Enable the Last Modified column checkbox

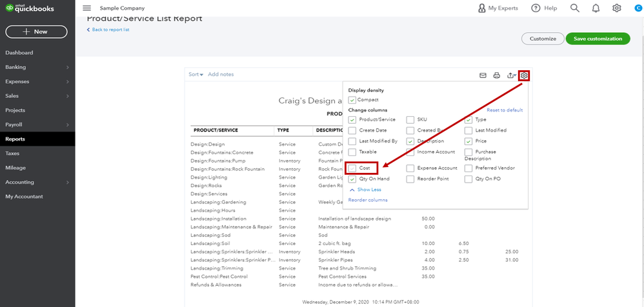(x=468, y=130)
